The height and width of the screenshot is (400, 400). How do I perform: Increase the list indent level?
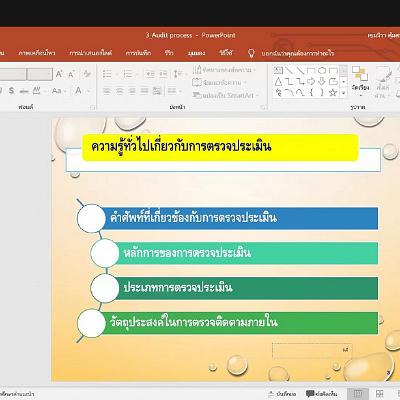(x=163, y=74)
